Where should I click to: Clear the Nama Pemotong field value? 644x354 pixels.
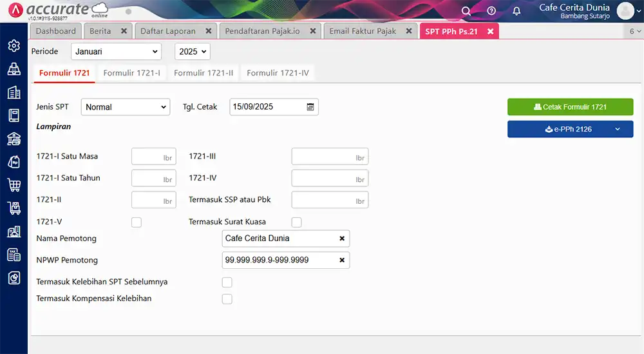click(x=342, y=239)
